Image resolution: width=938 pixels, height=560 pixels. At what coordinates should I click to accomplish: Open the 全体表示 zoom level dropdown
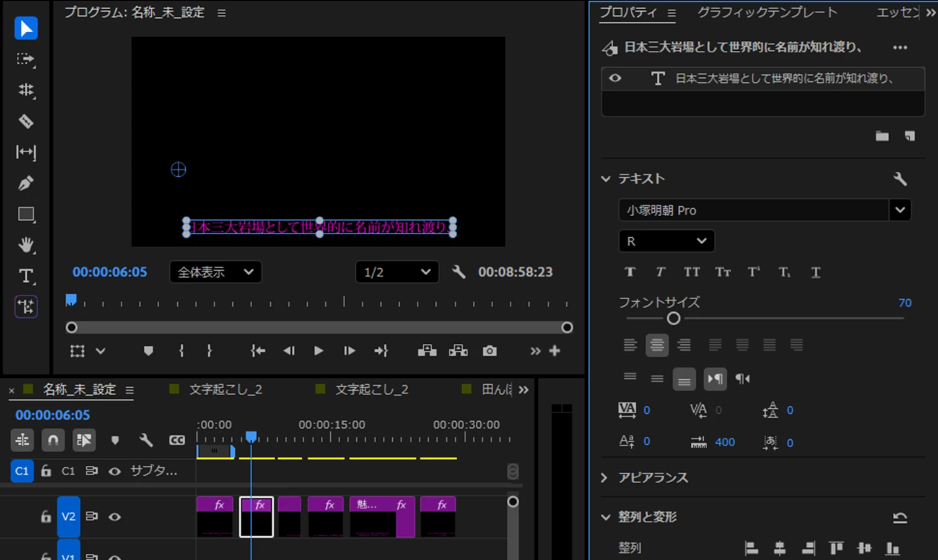click(216, 272)
